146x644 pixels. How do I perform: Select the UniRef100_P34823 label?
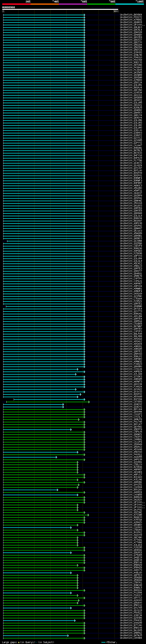[x=131, y=364]
